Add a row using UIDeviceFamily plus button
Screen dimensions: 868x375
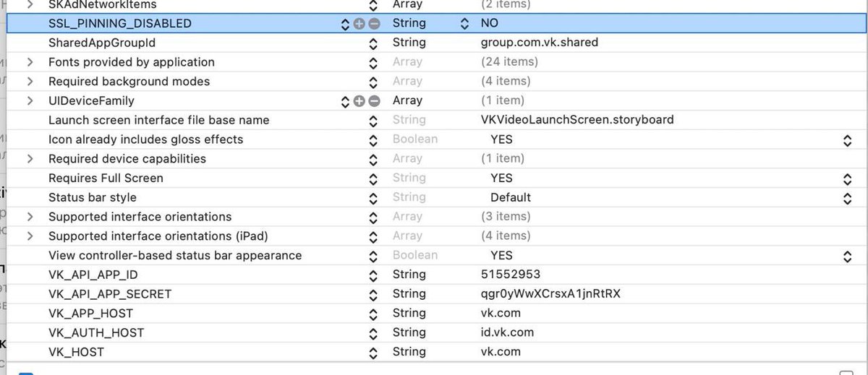point(359,101)
